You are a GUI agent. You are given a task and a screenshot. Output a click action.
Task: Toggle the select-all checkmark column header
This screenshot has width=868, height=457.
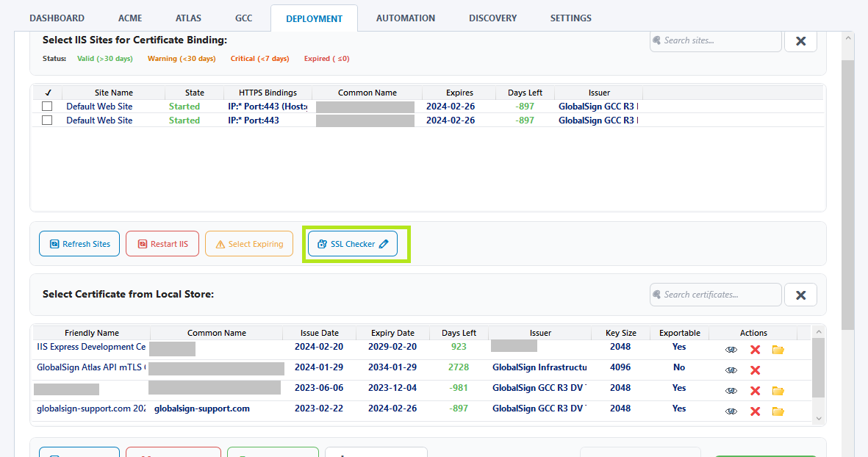(x=48, y=93)
